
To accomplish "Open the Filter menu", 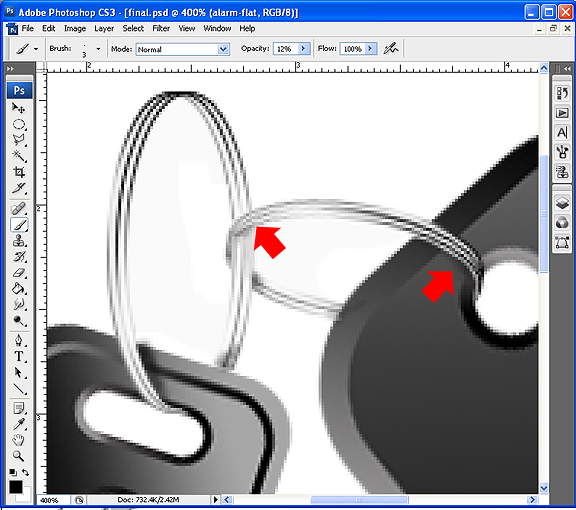I will pos(161,28).
